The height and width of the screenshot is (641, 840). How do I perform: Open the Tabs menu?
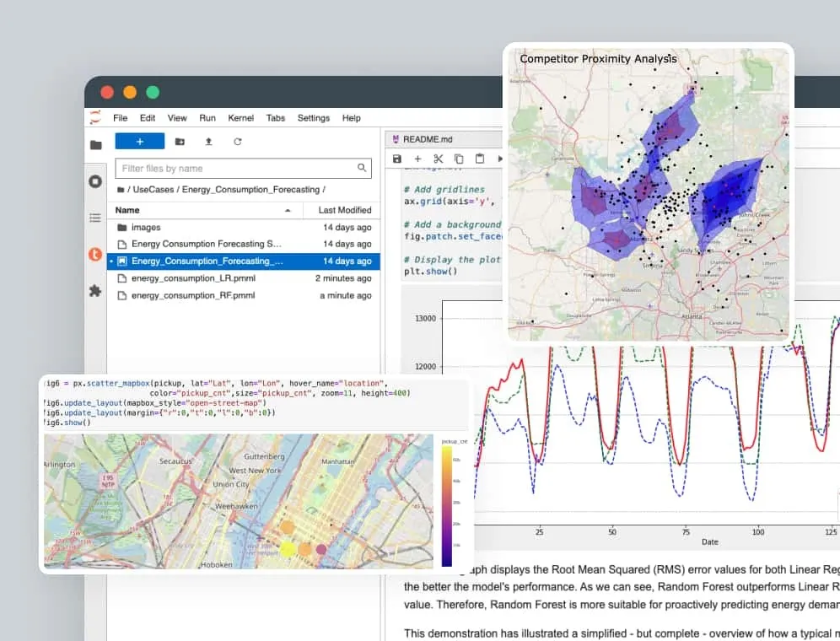coord(275,118)
